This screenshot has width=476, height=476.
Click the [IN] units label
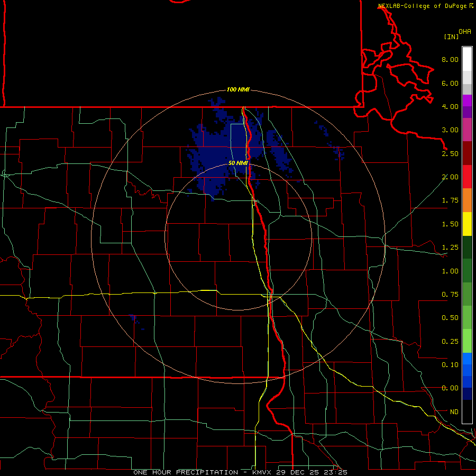(x=451, y=36)
